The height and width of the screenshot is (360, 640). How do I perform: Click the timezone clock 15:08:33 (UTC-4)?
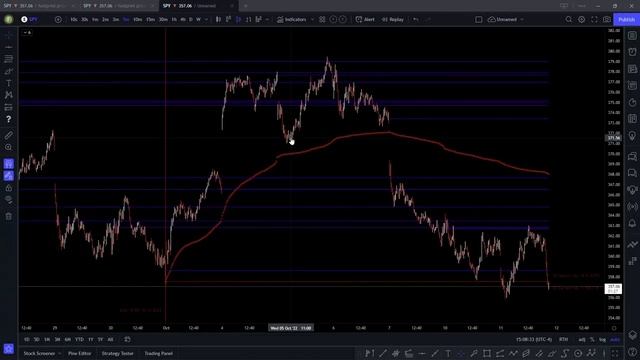click(533, 340)
